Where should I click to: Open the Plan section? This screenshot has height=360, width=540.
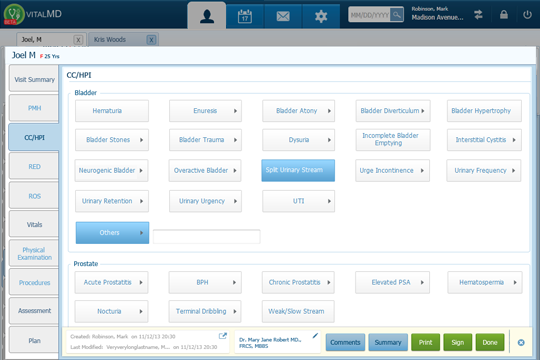34,340
